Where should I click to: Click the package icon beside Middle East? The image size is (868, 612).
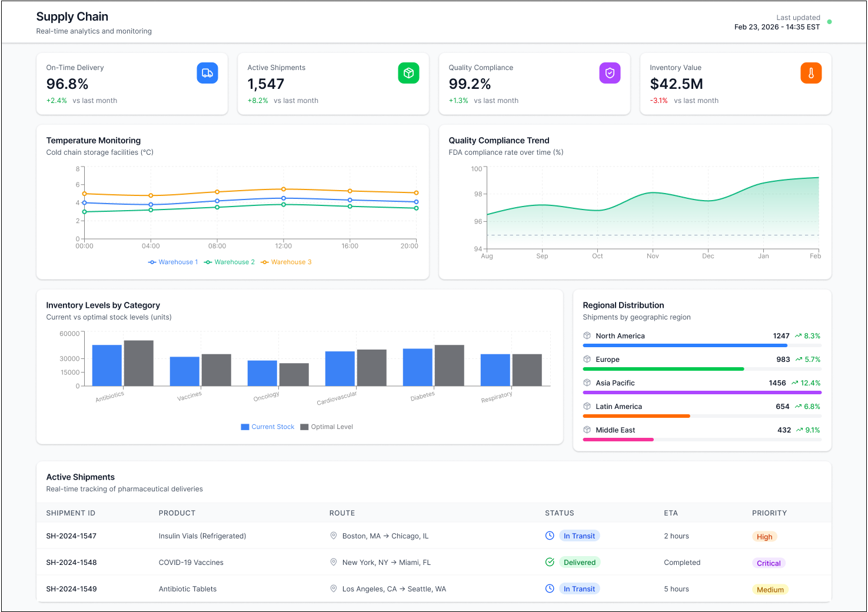[x=587, y=430]
